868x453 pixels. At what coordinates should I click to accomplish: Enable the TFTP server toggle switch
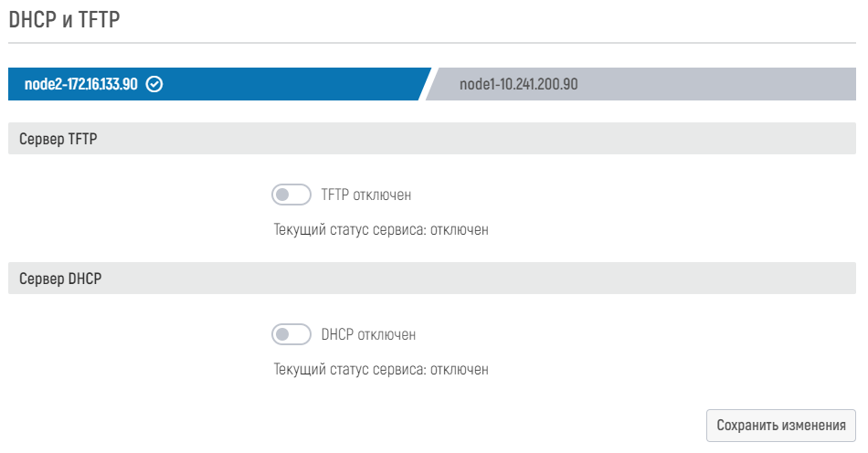(x=291, y=195)
